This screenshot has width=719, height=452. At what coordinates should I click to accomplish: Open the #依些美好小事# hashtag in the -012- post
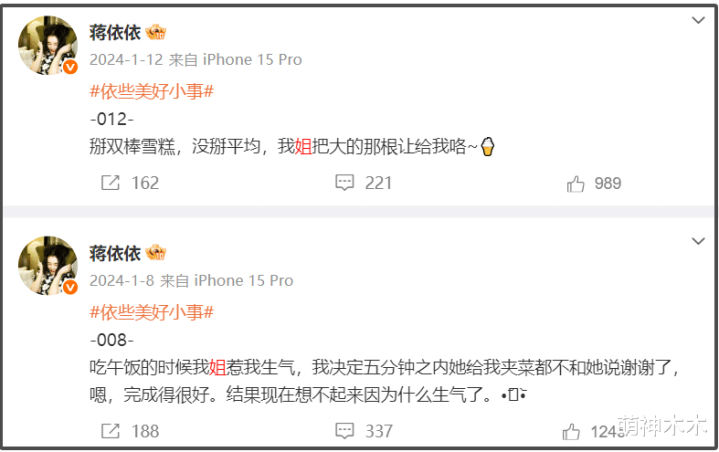click(152, 92)
